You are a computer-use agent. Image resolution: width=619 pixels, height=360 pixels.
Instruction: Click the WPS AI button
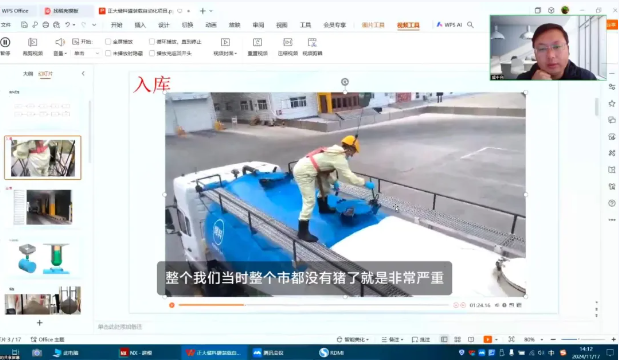449,24
